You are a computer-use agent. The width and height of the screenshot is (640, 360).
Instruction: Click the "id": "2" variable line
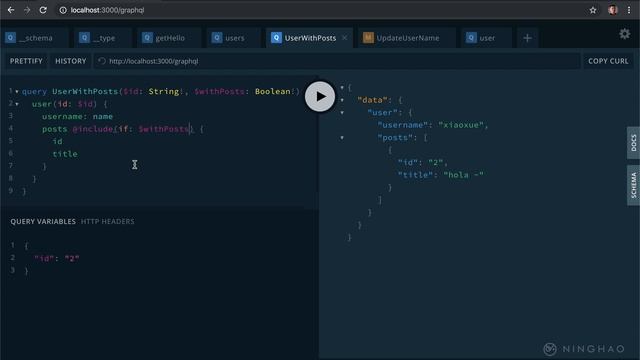[57, 258]
